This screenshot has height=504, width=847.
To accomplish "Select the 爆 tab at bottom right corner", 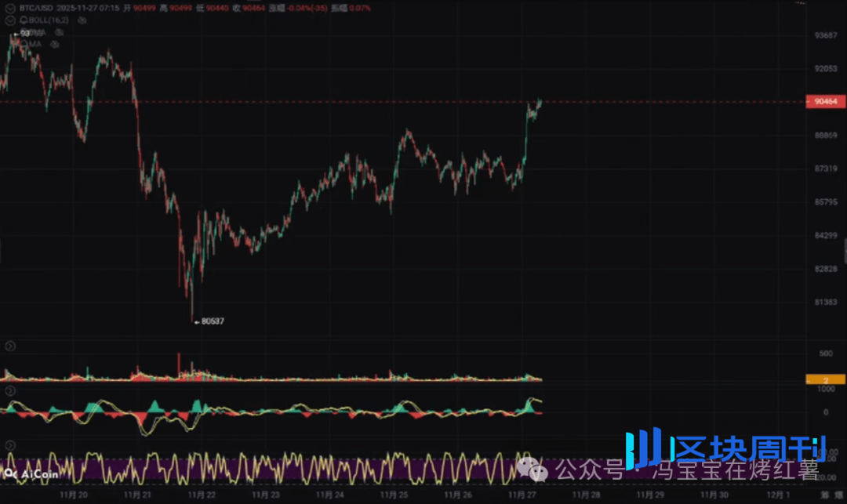I will (838, 495).
